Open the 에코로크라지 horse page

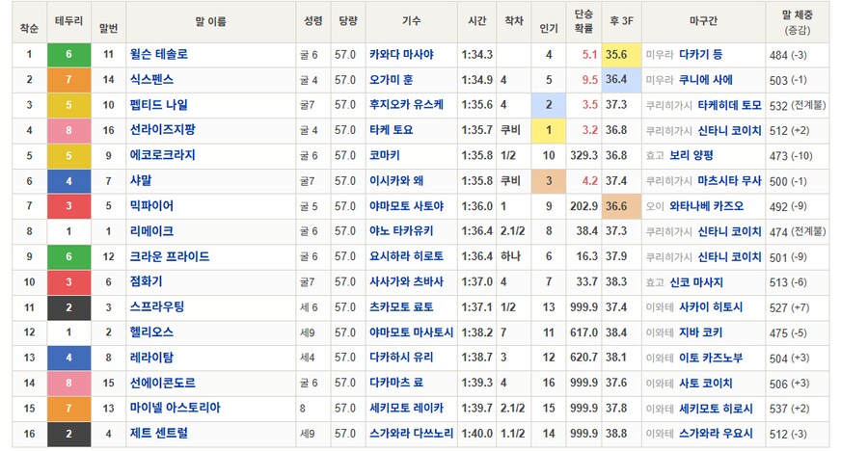(163, 155)
